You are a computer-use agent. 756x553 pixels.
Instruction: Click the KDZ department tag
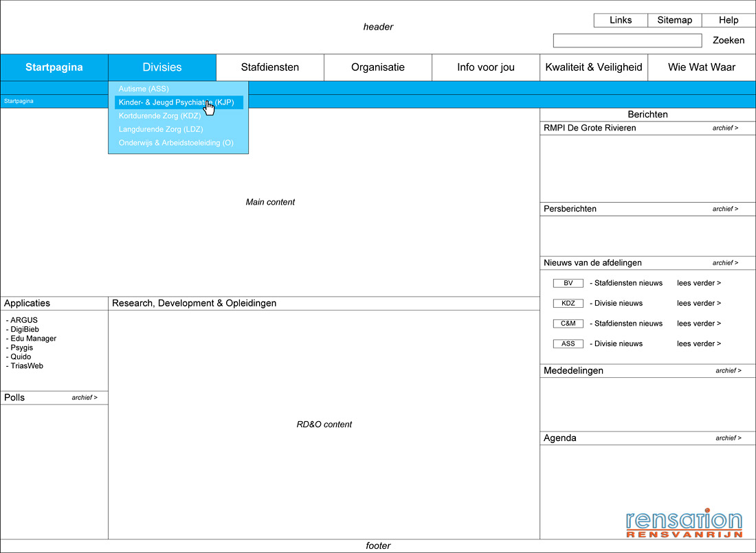pyautogui.click(x=568, y=303)
